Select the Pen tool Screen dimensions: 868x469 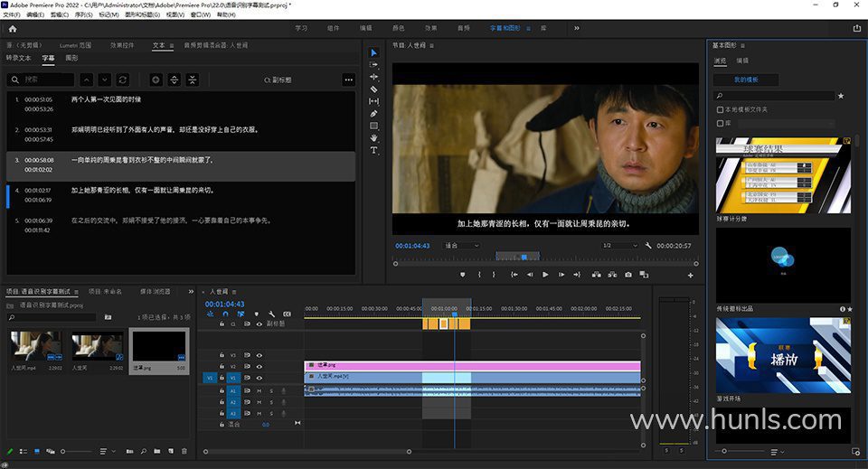tap(373, 113)
